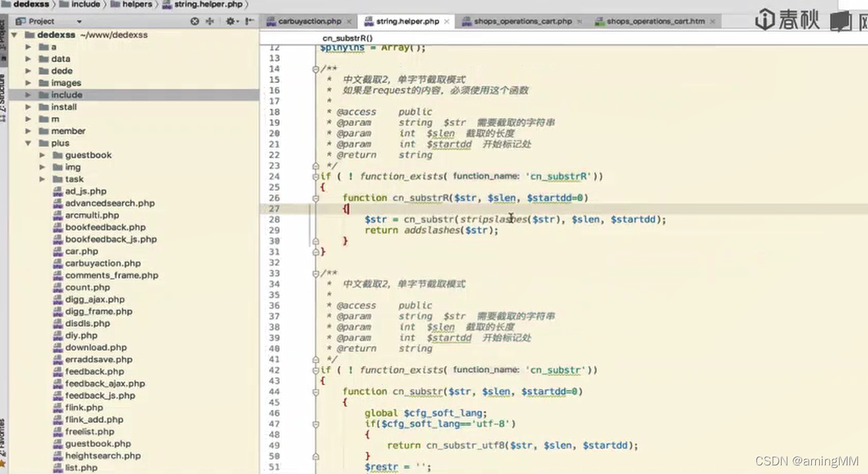Image resolution: width=868 pixels, height=474 pixels.
Task: Expand the dede folder
Action: point(28,71)
